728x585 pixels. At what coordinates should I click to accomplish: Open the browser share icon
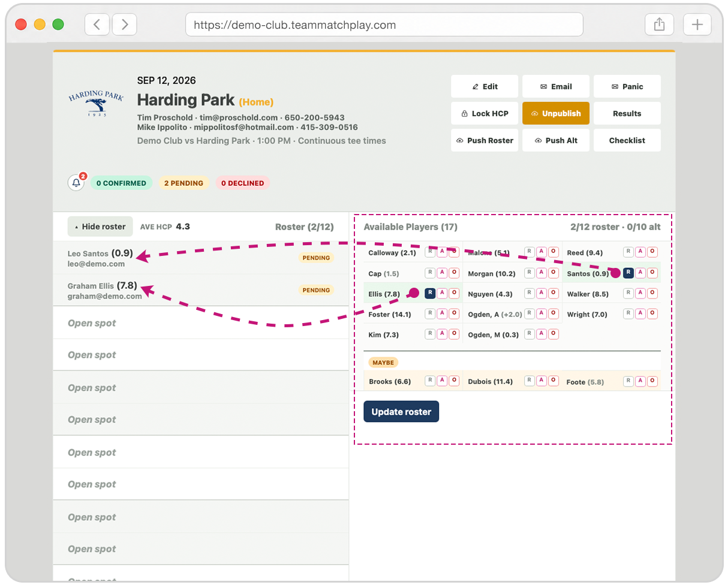coord(659,25)
